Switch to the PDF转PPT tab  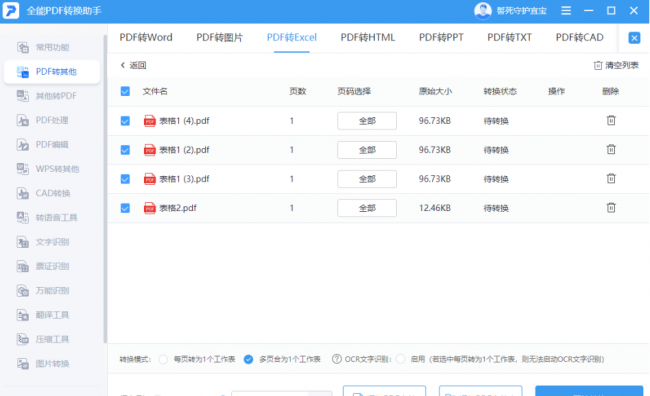[441, 38]
